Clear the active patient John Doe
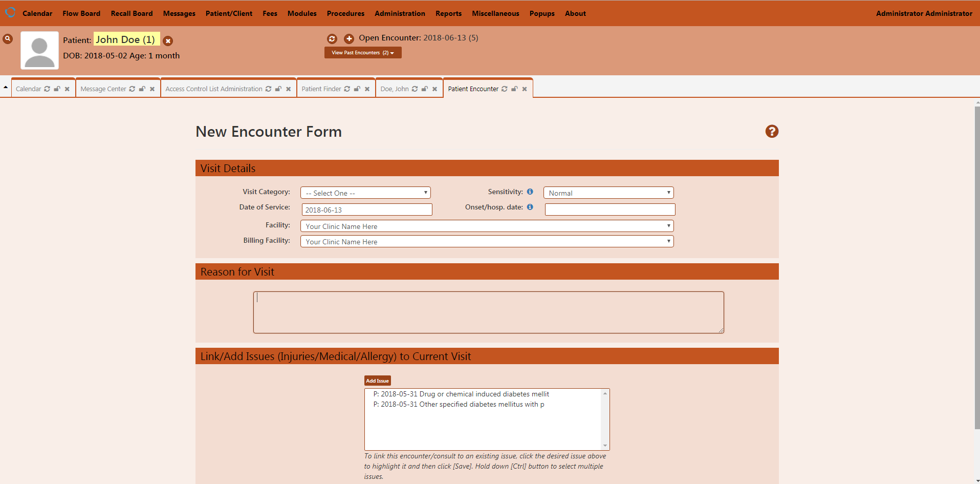Viewport: 980px width, 484px height. [168, 40]
